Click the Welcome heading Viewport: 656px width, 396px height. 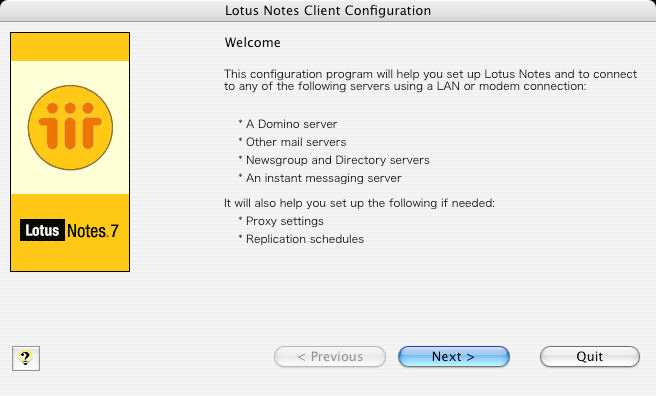(x=253, y=43)
